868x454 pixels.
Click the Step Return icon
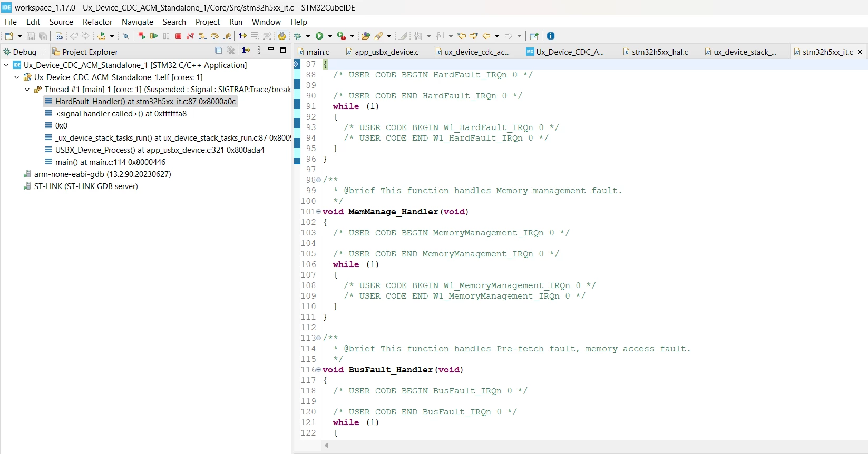227,36
